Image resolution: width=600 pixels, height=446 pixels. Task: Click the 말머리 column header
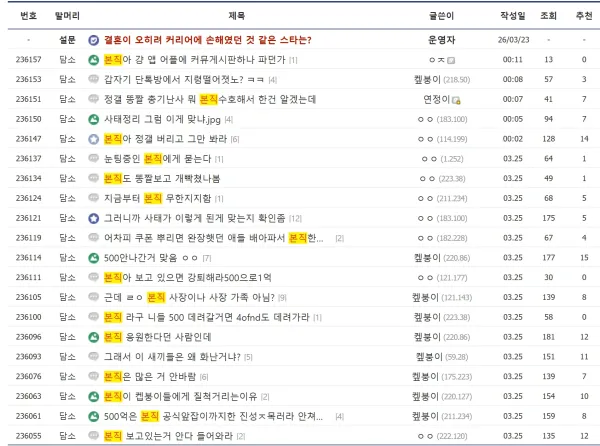point(67,16)
